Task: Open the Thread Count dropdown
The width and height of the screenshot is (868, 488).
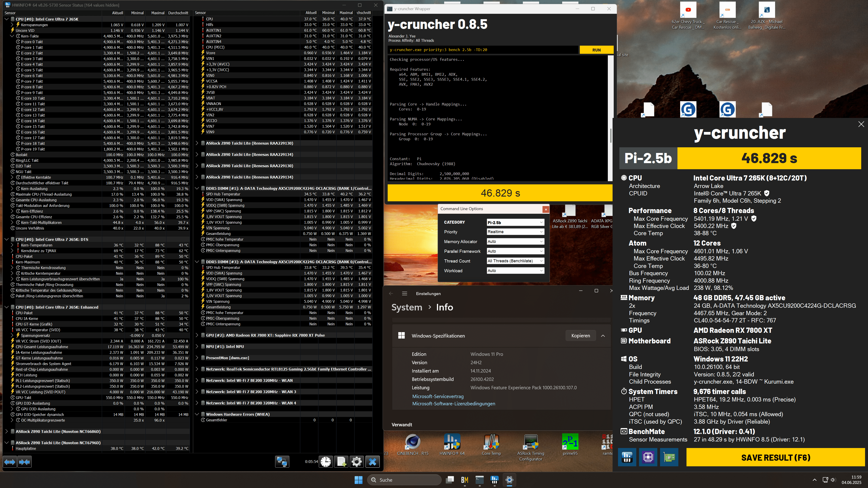Action: 515,261
